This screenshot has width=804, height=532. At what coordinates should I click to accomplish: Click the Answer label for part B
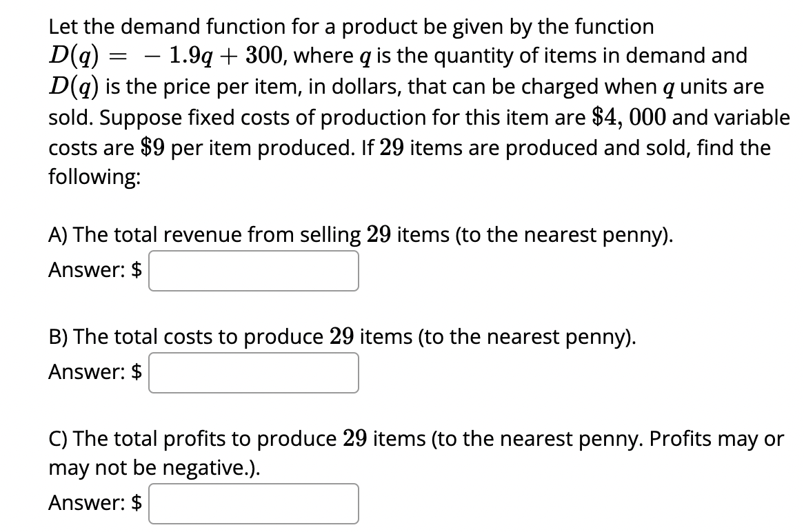88,372
